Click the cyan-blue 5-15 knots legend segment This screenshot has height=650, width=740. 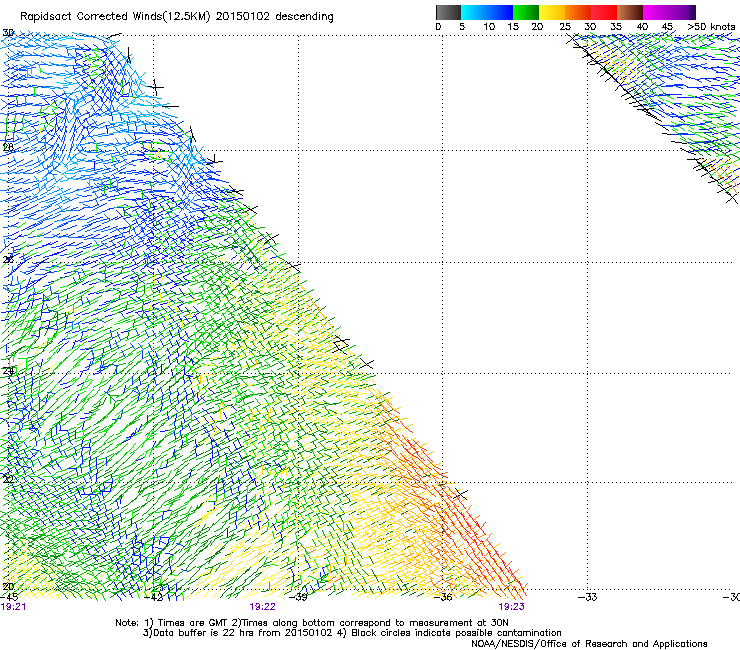pos(487,12)
